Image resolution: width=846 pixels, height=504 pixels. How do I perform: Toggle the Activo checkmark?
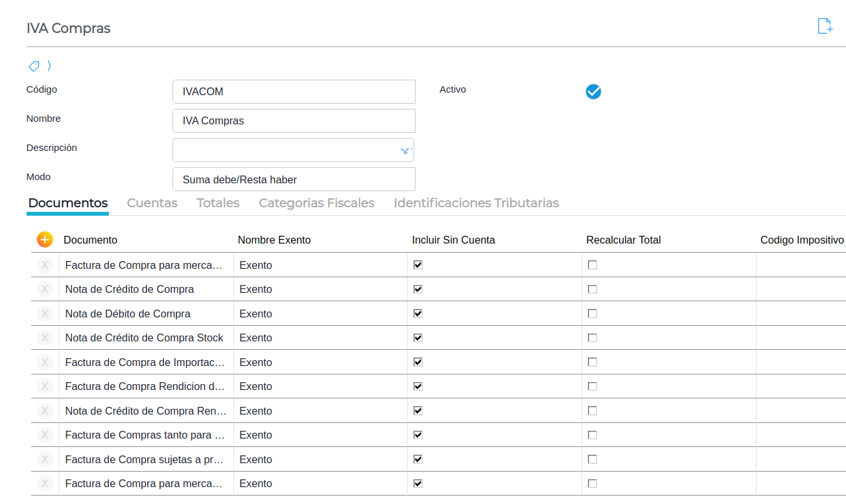click(593, 92)
